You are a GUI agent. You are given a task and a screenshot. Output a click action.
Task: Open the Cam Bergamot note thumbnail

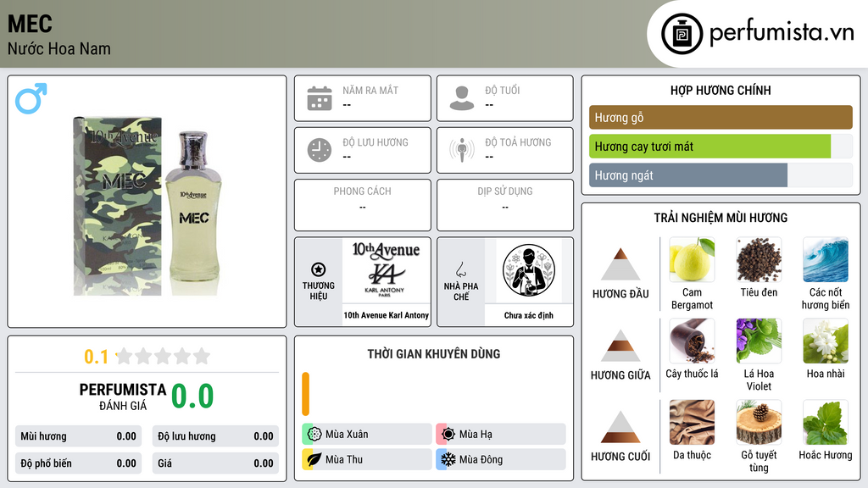pyautogui.click(x=692, y=260)
